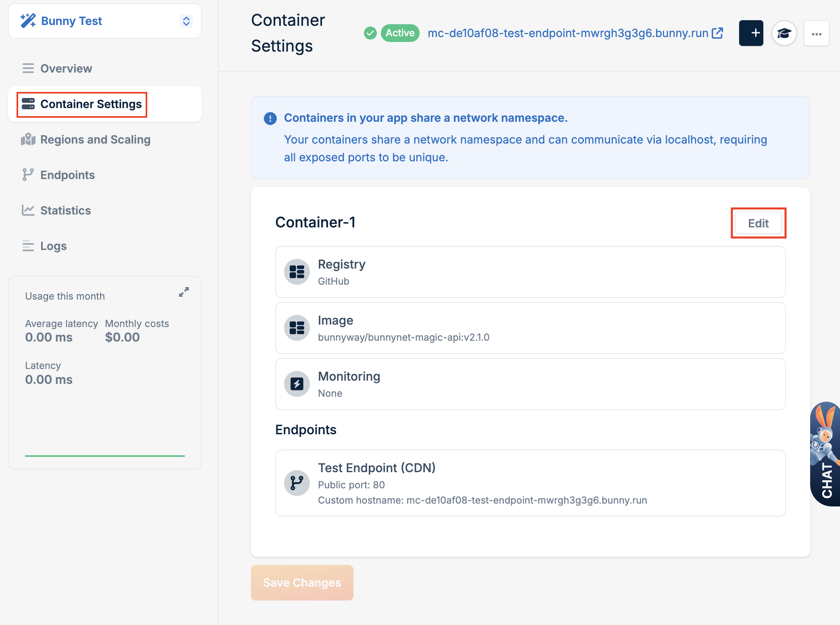Click the Image row icon
Screen dimensions: 840x625
297,328
